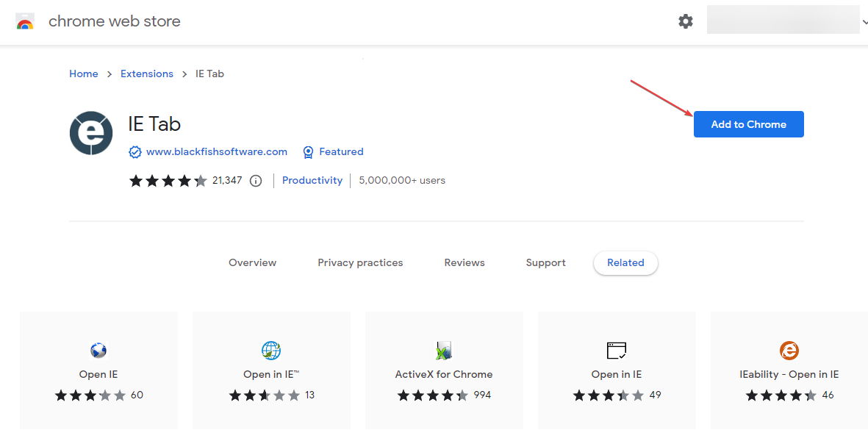Image resolution: width=868 pixels, height=430 pixels.
Task: Click the 'IE Tab' extension heading
Action: pyautogui.click(x=154, y=124)
